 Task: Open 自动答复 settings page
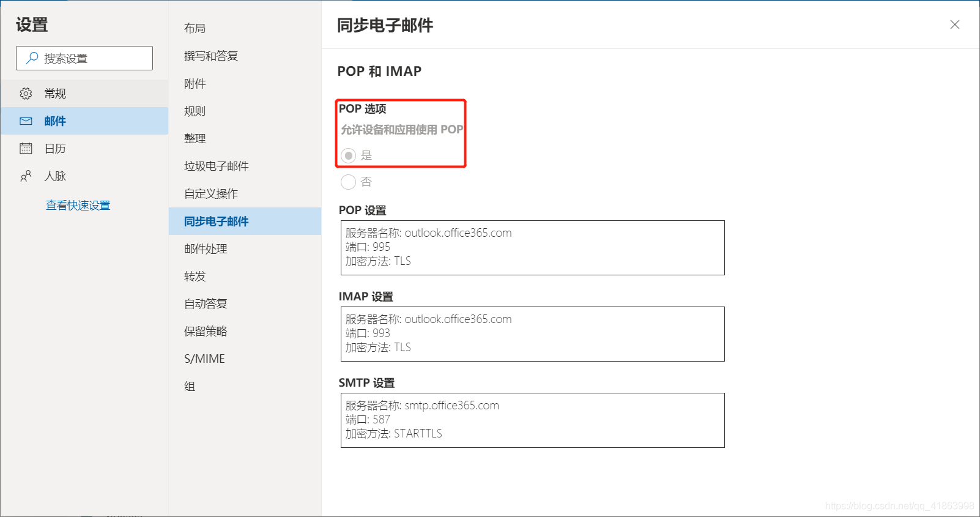[x=245, y=303]
